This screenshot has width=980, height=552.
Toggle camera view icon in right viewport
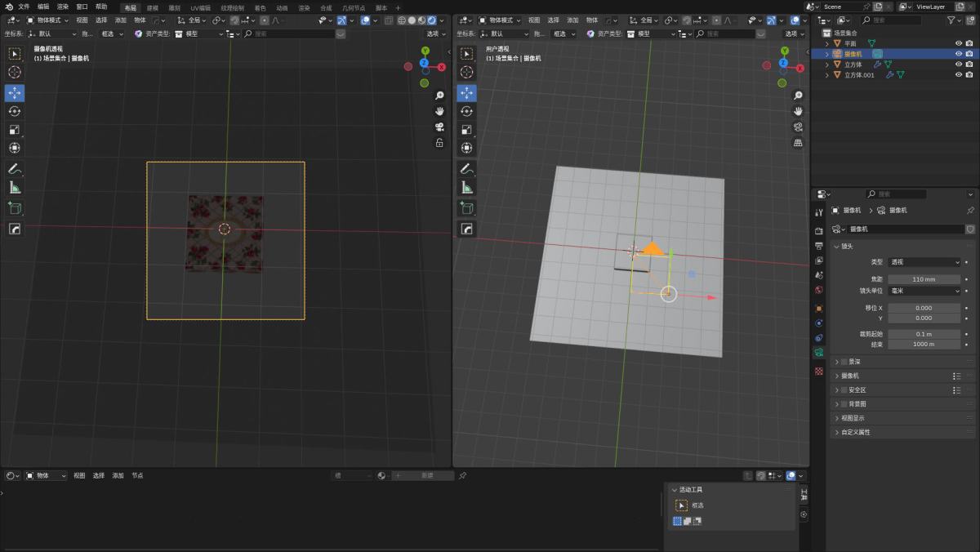pos(798,127)
